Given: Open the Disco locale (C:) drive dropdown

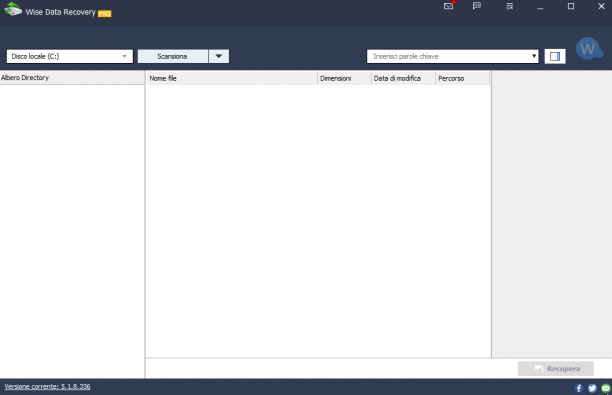Looking at the screenshot, I should click(69, 57).
